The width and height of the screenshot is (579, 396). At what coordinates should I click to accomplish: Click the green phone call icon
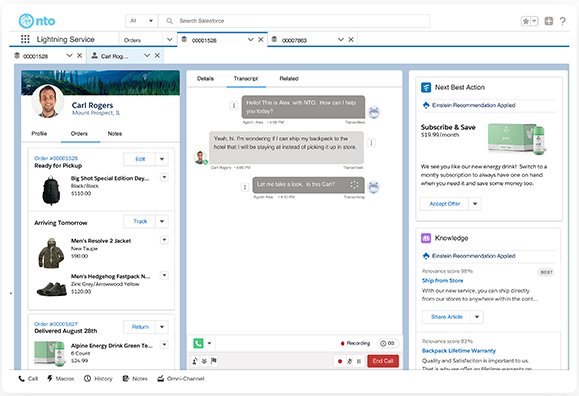coord(198,343)
